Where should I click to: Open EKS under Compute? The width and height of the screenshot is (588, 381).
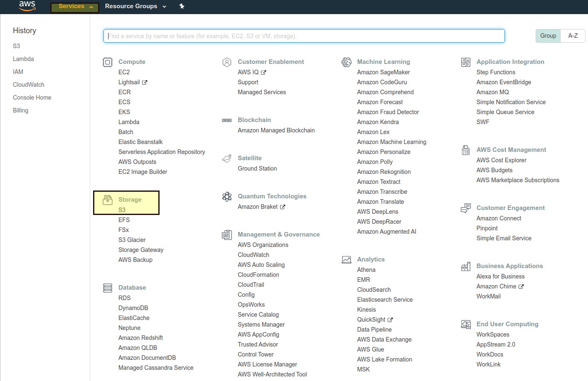tap(124, 112)
